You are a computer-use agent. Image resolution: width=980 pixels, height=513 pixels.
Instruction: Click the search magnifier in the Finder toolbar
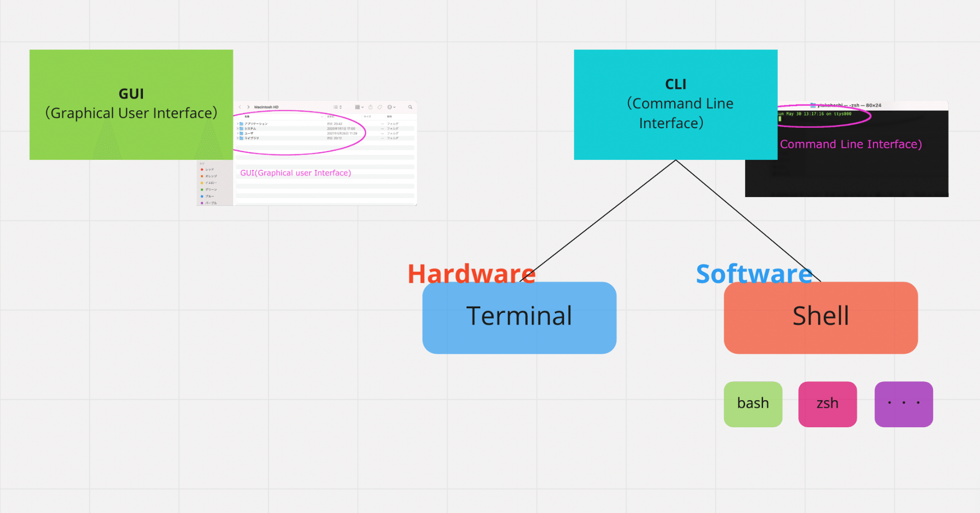[x=410, y=107]
